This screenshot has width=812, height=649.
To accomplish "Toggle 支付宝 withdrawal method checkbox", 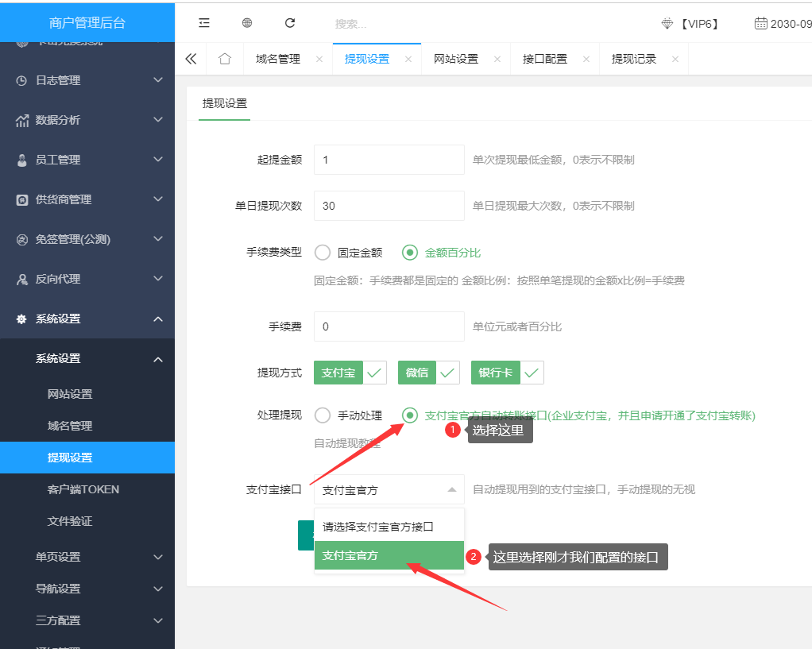I will [x=350, y=373].
